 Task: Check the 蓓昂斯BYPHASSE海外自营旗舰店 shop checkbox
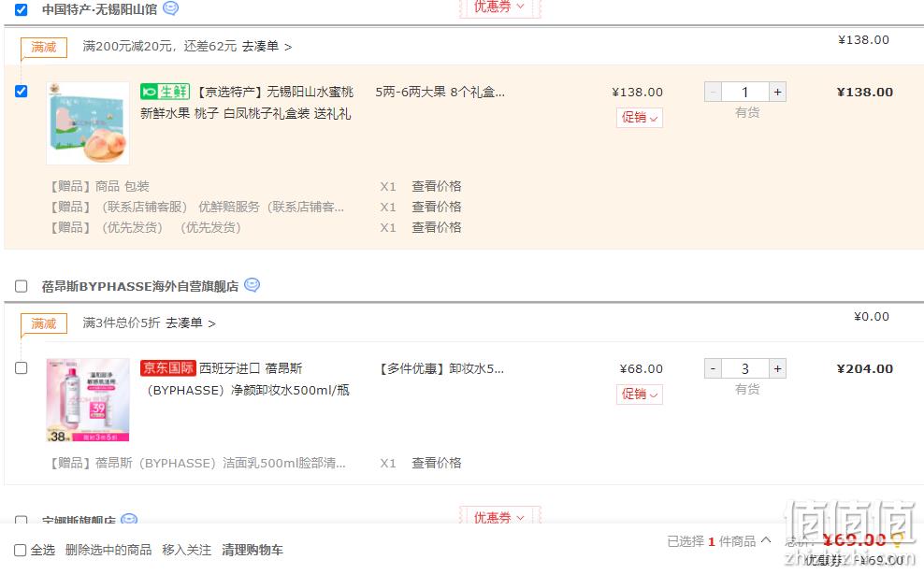[x=22, y=286]
